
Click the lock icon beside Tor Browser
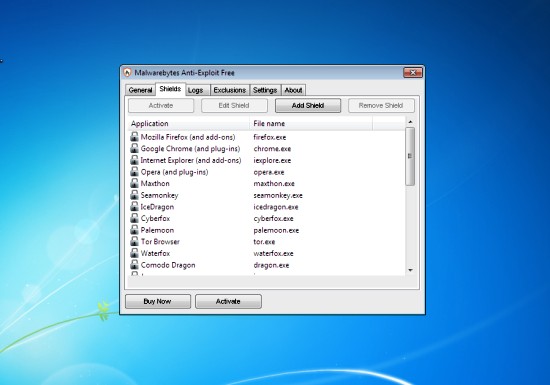(x=134, y=242)
